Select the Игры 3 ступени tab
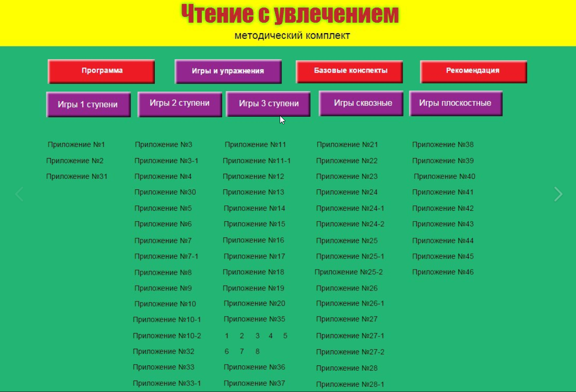Screen dimensions: 576x392 268,104
